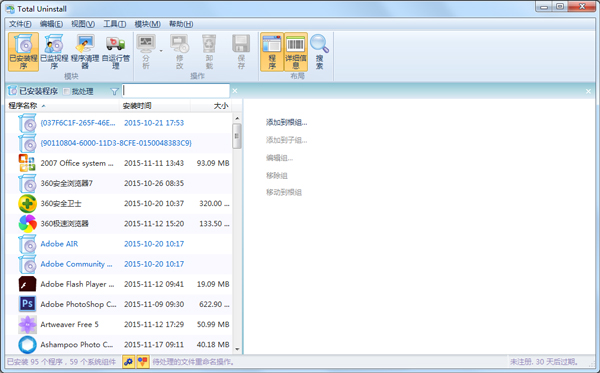Click 添加到子组... option

click(287, 140)
